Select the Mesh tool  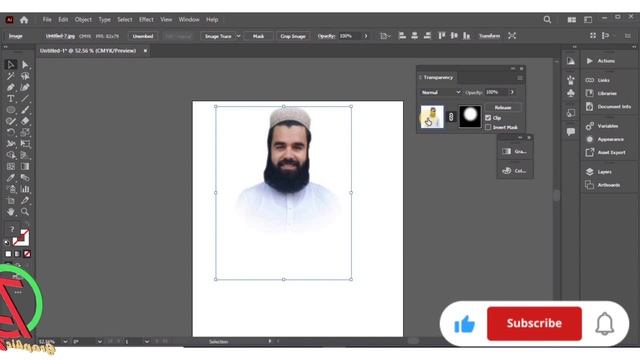coord(11,167)
